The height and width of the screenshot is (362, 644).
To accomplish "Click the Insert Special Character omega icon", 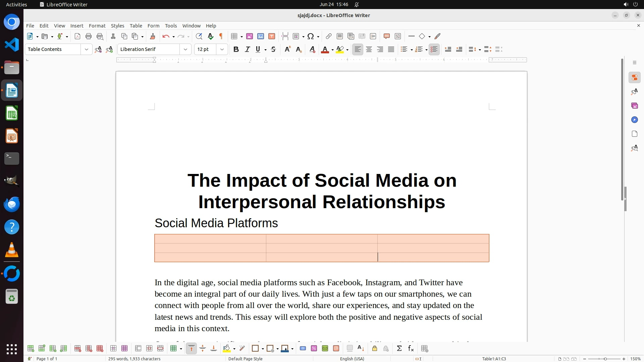I will pyautogui.click(x=311, y=36).
